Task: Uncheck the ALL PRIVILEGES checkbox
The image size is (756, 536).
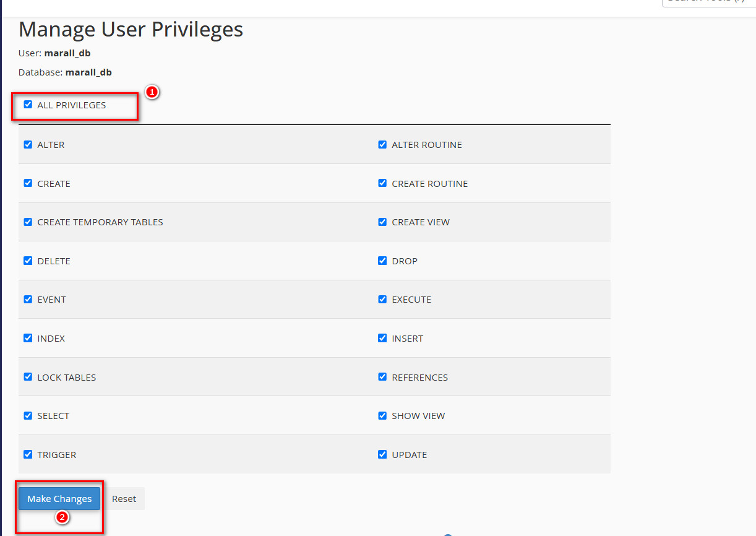Action: point(28,105)
